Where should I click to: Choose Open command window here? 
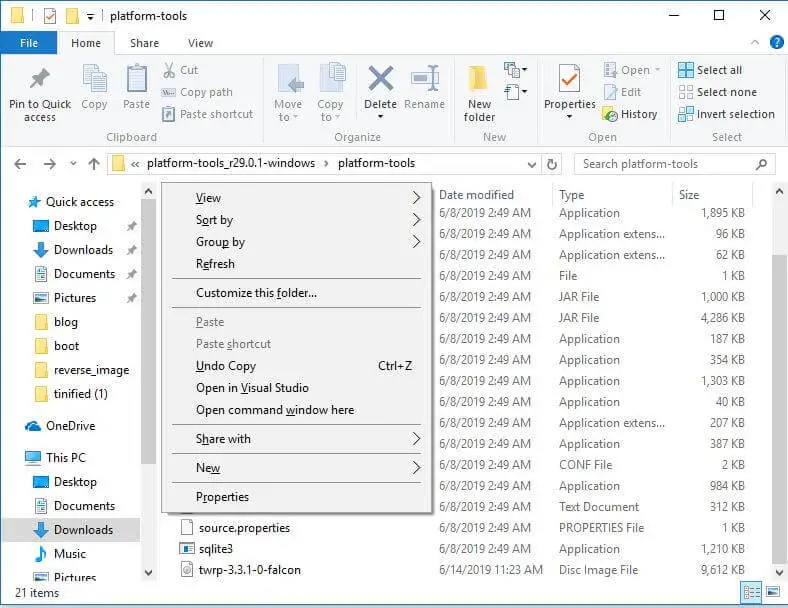tap(275, 410)
